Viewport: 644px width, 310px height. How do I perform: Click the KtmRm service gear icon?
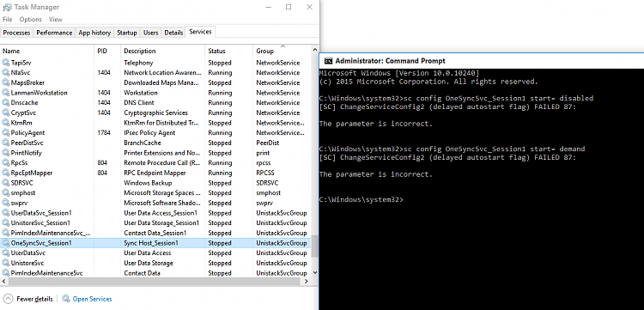point(5,123)
